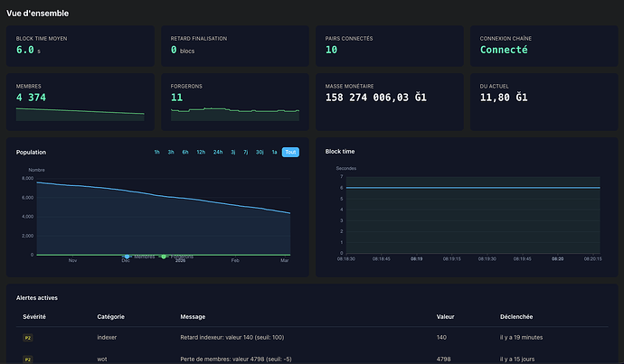Choose the 30j time range
Screen dimensions: 624x364
[x=260, y=152]
